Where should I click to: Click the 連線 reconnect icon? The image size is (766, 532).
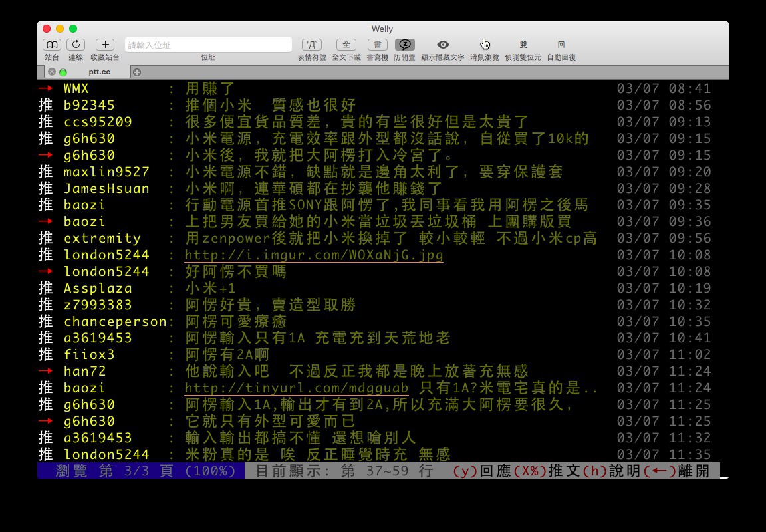76,45
